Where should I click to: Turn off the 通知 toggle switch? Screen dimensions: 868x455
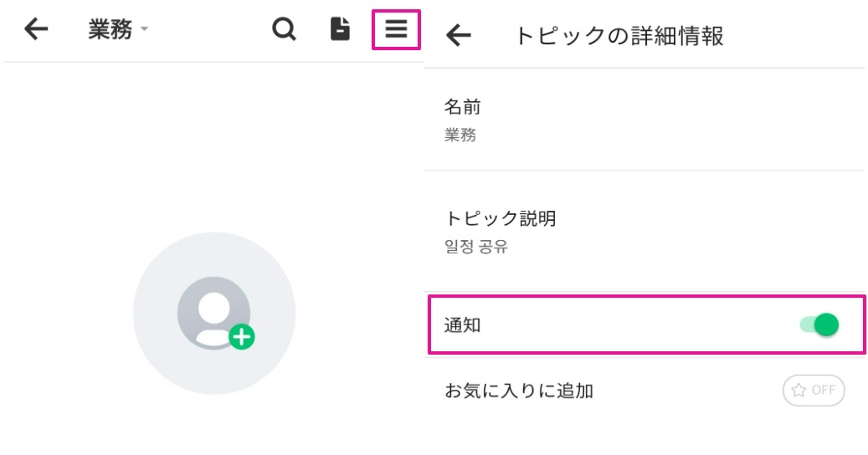[819, 325]
